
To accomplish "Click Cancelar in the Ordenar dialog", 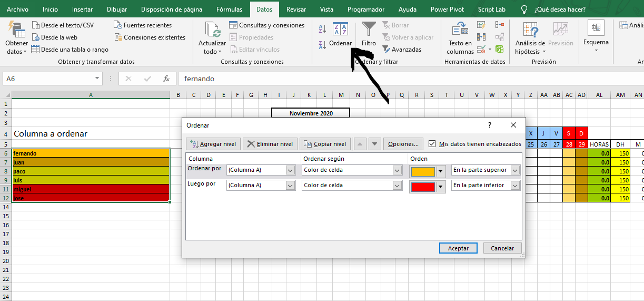I will click(502, 248).
